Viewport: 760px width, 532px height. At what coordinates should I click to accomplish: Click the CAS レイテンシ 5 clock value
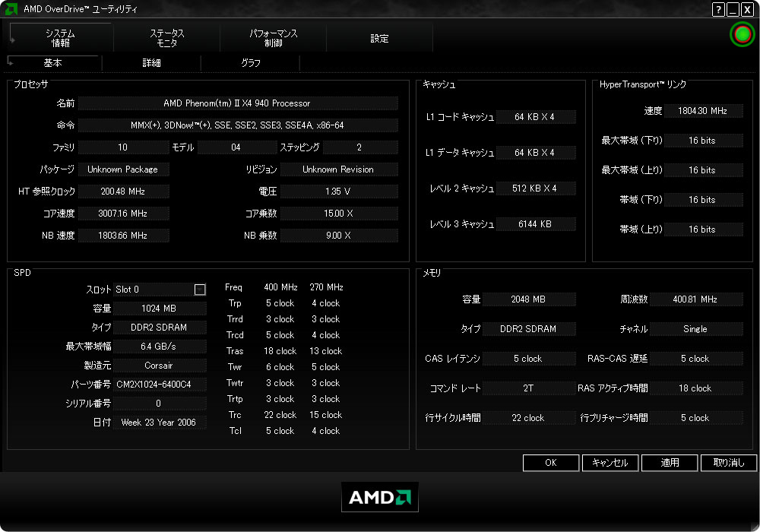(529, 359)
